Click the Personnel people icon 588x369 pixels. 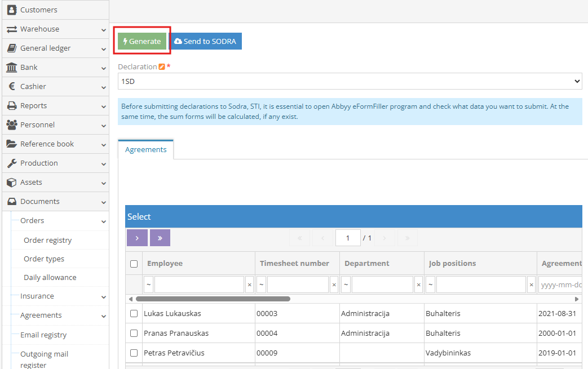tap(11, 125)
